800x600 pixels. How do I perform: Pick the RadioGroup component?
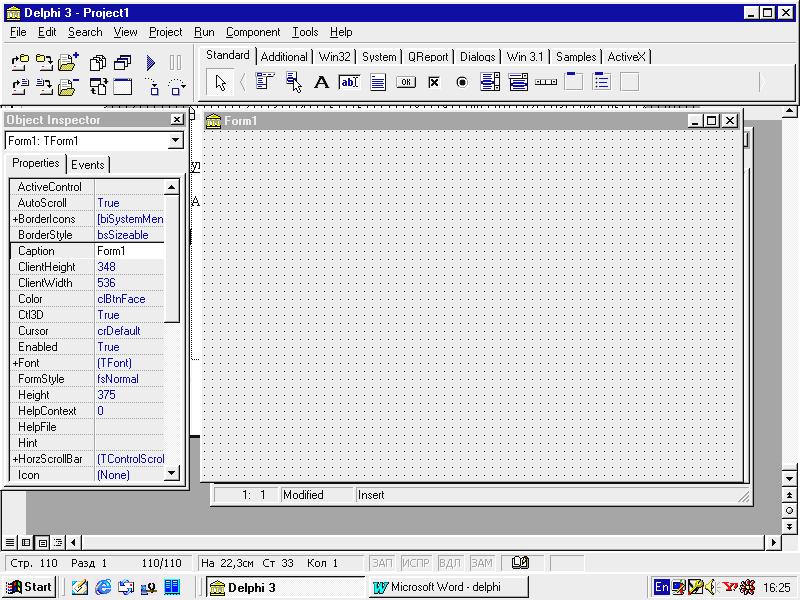point(602,82)
